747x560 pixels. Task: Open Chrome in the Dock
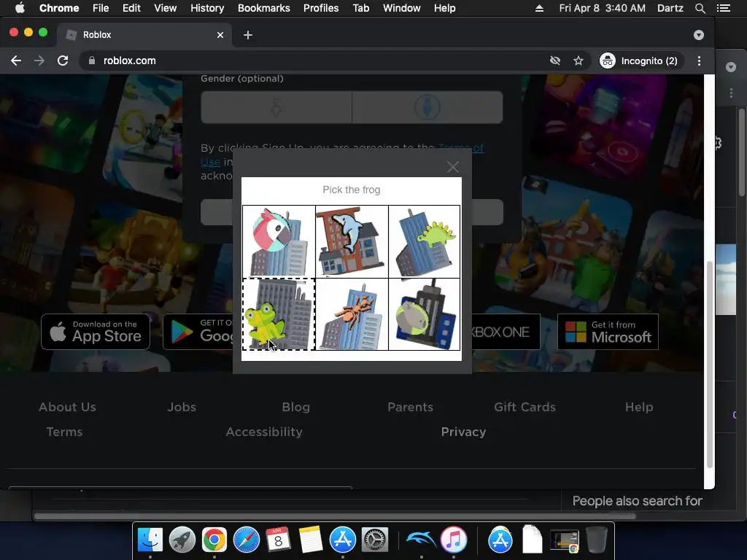pos(214,540)
